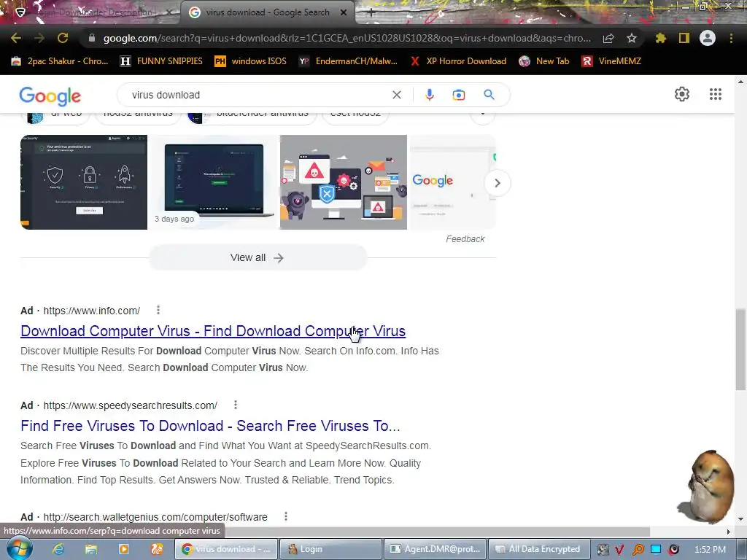This screenshot has width=747, height=560.
Task: Click the red V tray icon
Action: [x=619, y=550]
